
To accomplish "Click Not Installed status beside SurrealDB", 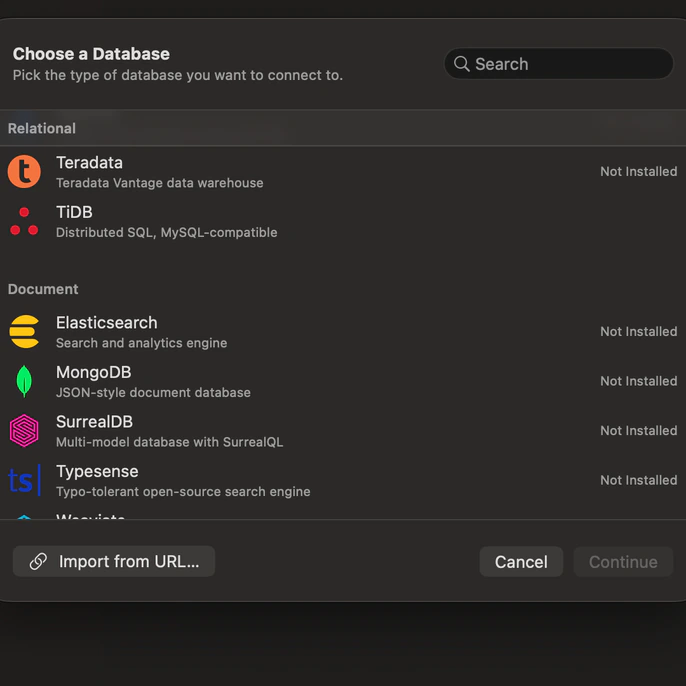I will point(638,430).
